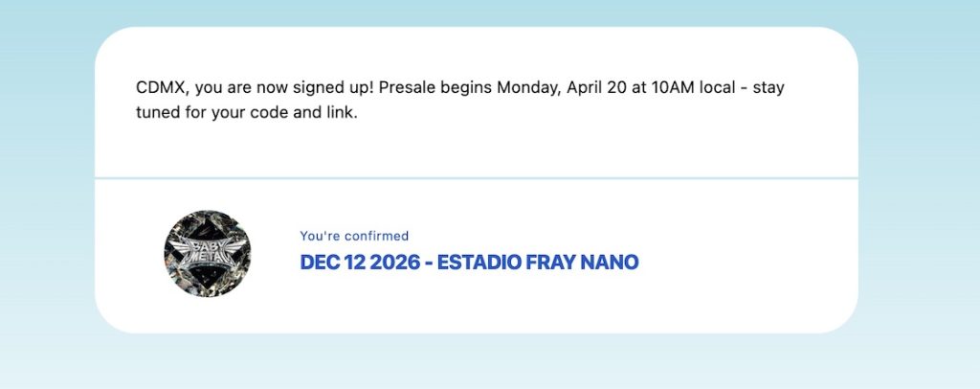Click the "stay" word ending the first line

[x=769, y=88]
